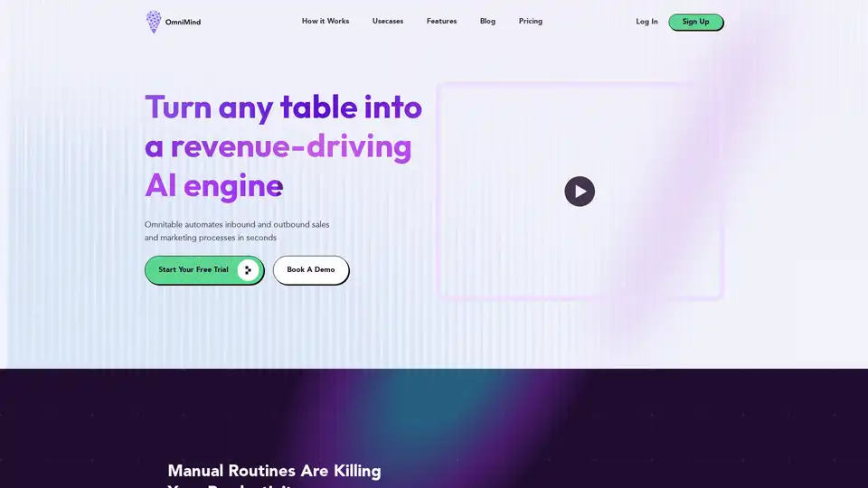Open the Pricing page
This screenshot has height=488, width=868.
coord(531,21)
